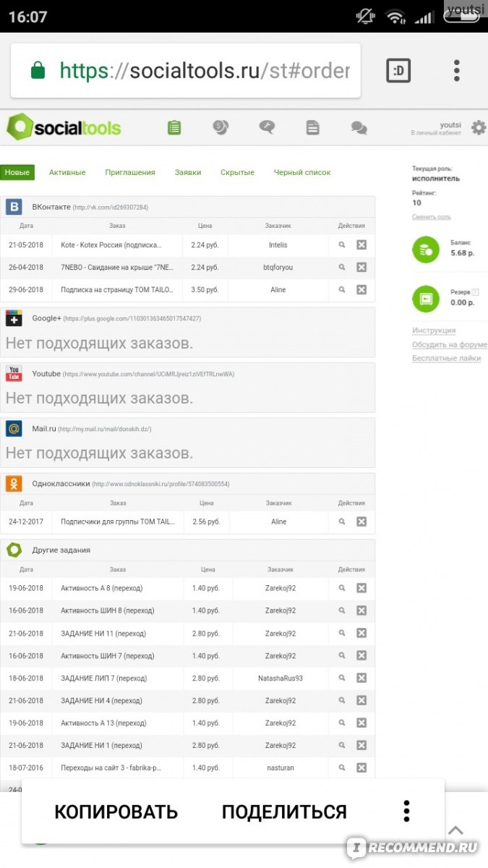View details of Kote - Kotex order
The image size is (488, 868).
tap(342, 245)
